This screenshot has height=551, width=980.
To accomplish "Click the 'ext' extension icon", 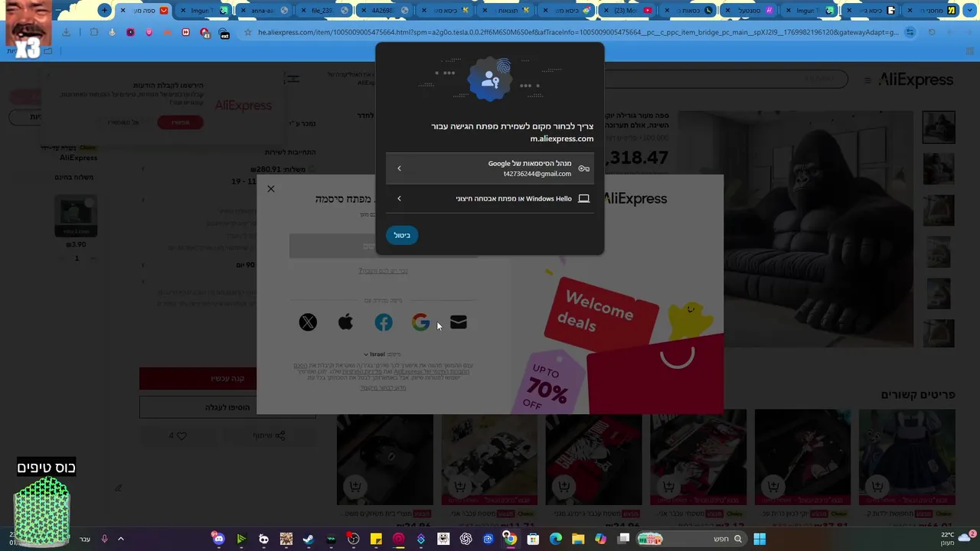I will coord(224,33).
